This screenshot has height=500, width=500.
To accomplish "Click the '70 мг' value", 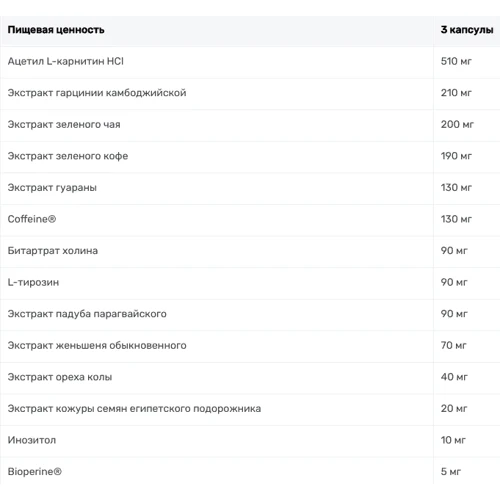I will (453, 345).
